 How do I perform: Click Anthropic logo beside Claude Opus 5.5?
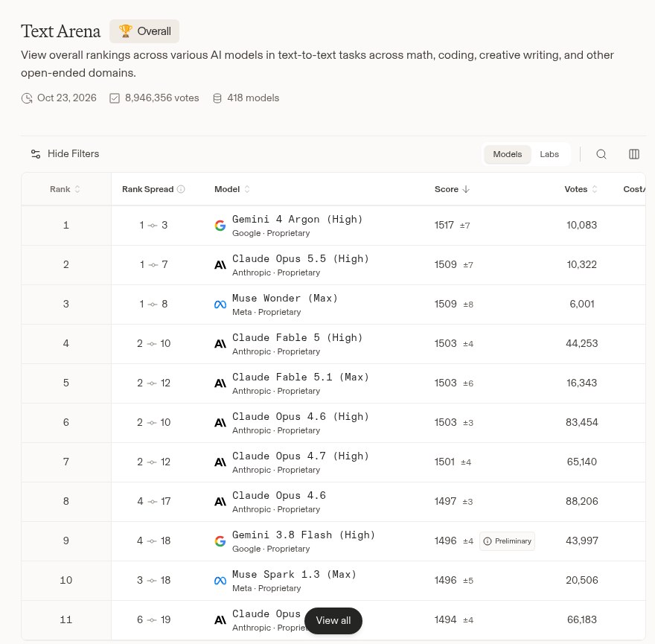click(x=220, y=265)
